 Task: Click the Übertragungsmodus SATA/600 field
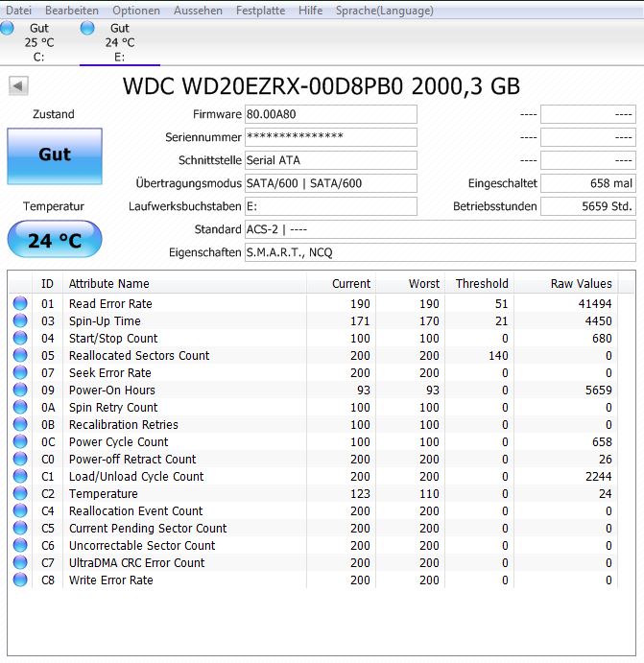[331, 183]
